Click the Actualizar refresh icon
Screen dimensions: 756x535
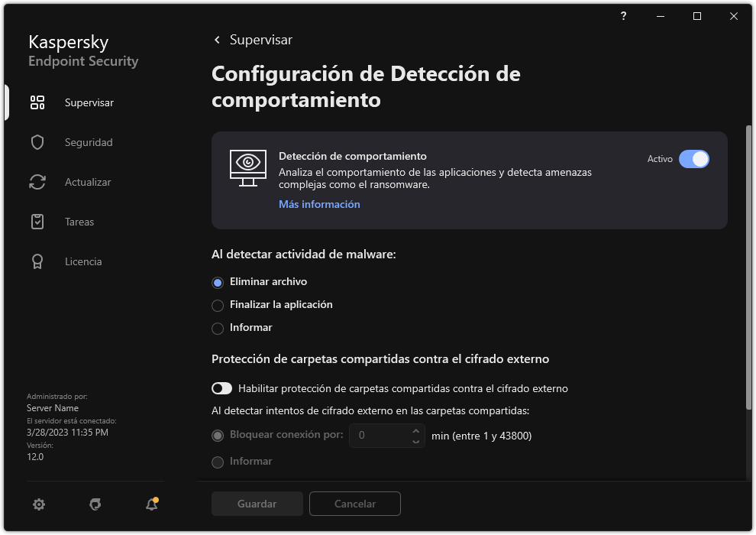click(x=37, y=182)
